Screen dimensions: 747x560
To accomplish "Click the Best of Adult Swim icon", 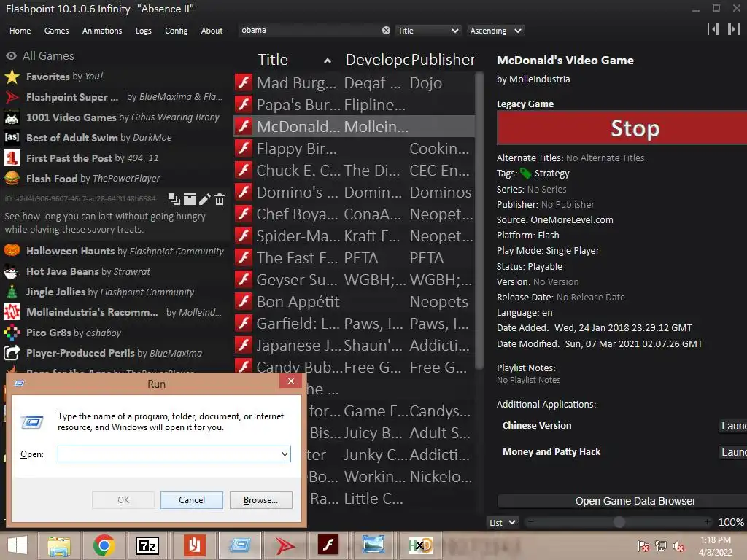I will (12, 138).
